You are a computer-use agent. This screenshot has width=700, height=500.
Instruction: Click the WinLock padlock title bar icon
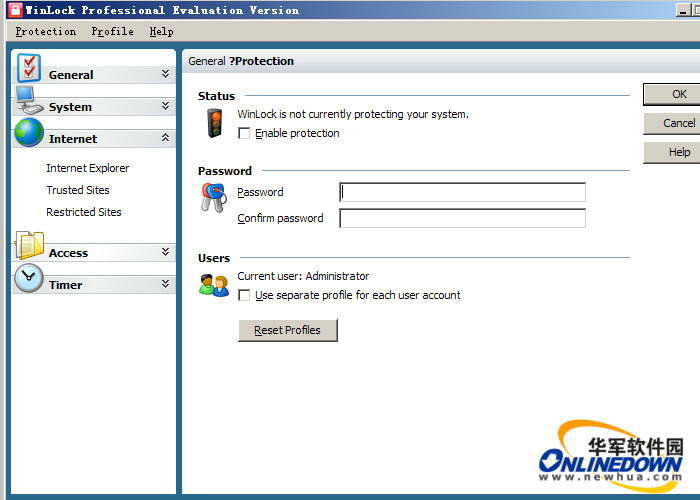(x=15, y=9)
